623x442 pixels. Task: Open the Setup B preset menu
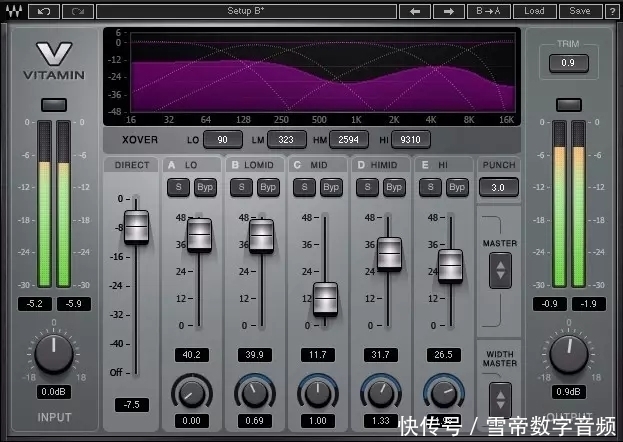point(246,11)
